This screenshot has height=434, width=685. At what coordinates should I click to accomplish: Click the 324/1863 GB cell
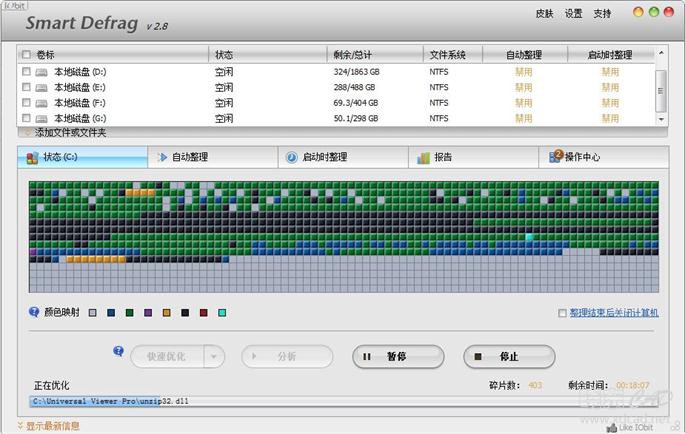pyautogui.click(x=356, y=72)
